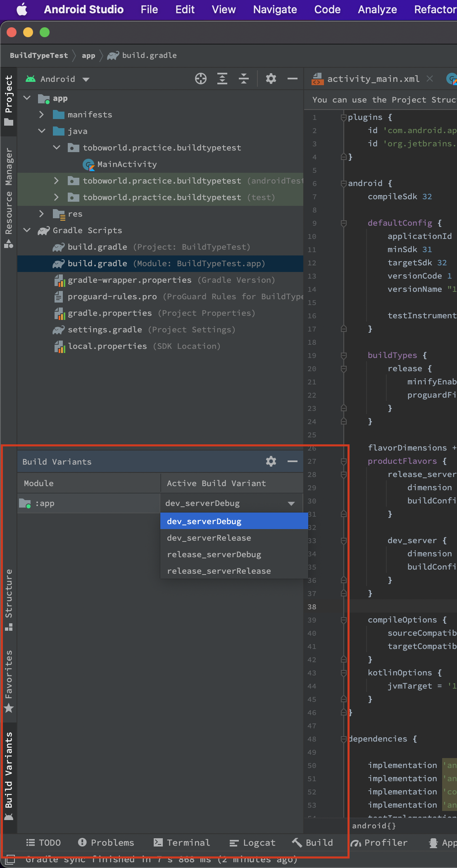
Task: Open MainActivity in project tree
Action: [127, 164]
